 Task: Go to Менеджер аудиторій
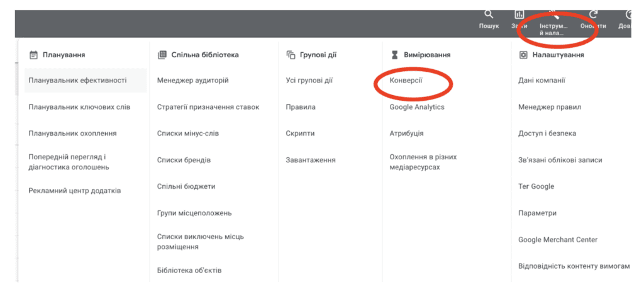(x=192, y=80)
